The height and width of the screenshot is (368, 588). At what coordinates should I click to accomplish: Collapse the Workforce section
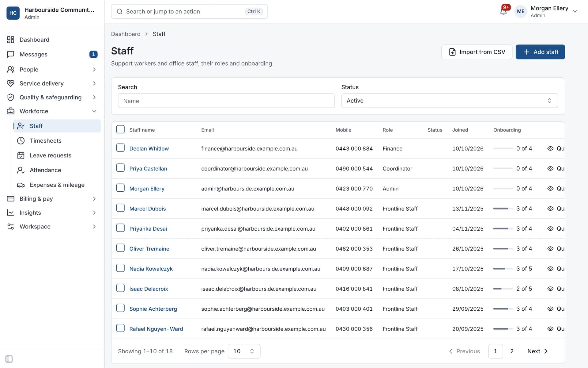tap(52, 111)
